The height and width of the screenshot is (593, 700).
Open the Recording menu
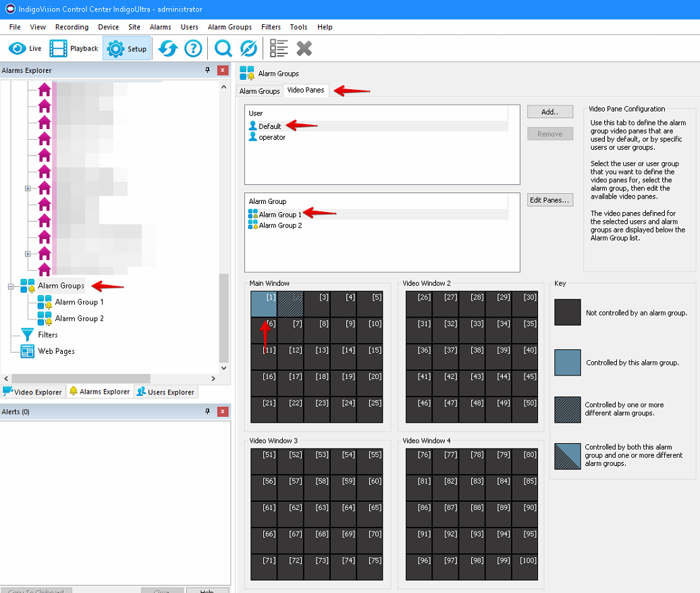(72, 27)
